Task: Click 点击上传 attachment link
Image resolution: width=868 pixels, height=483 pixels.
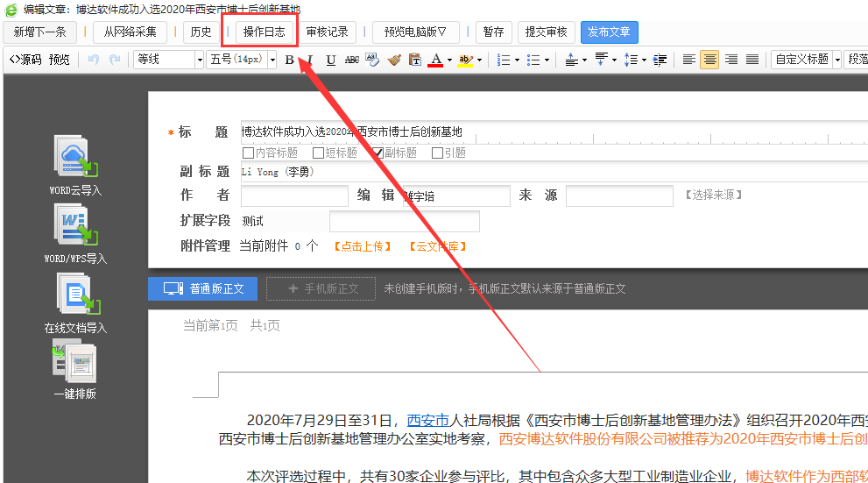Action: click(x=363, y=246)
